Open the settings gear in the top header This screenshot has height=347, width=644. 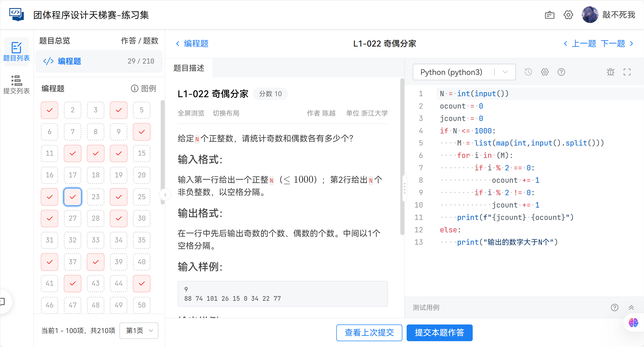pos(568,15)
